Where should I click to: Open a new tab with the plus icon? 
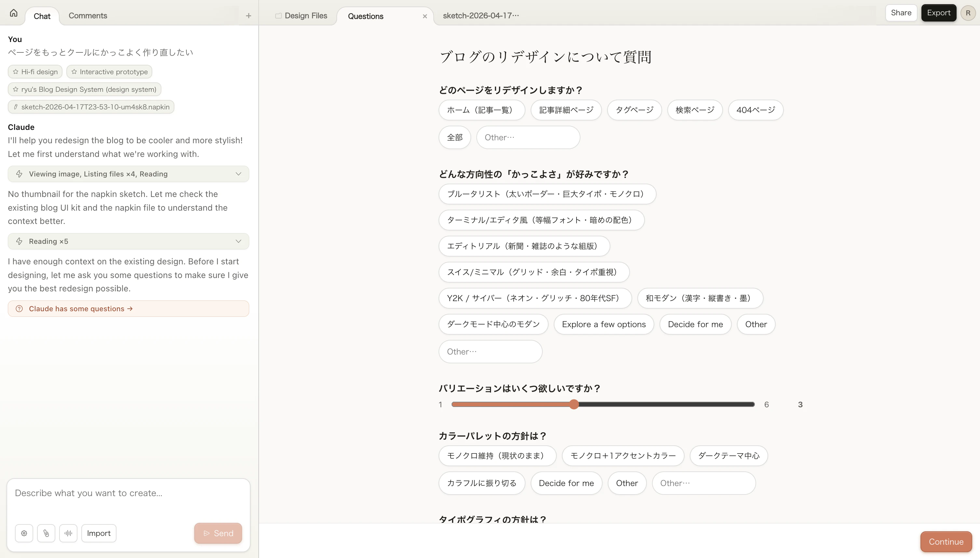[x=248, y=16]
